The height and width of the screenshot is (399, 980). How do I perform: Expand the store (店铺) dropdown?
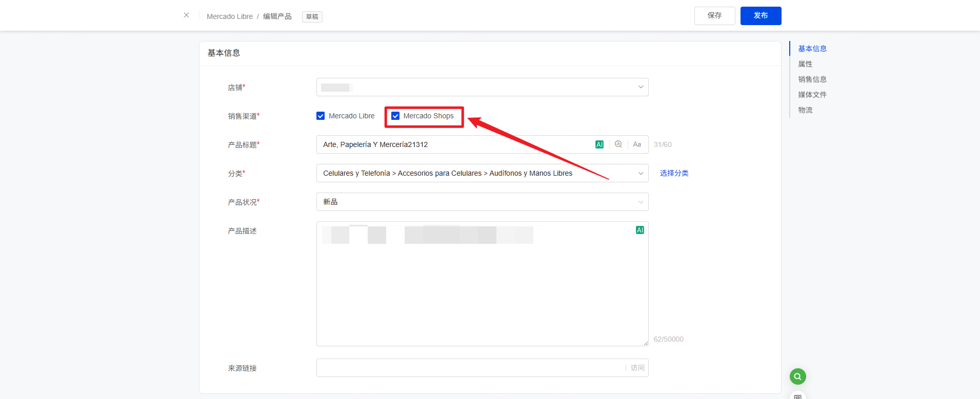(x=482, y=87)
